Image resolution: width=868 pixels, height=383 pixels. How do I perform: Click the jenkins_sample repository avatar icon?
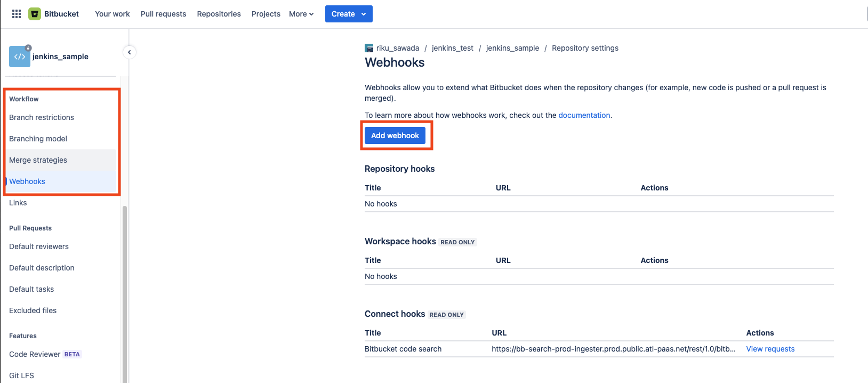(20, 57)
